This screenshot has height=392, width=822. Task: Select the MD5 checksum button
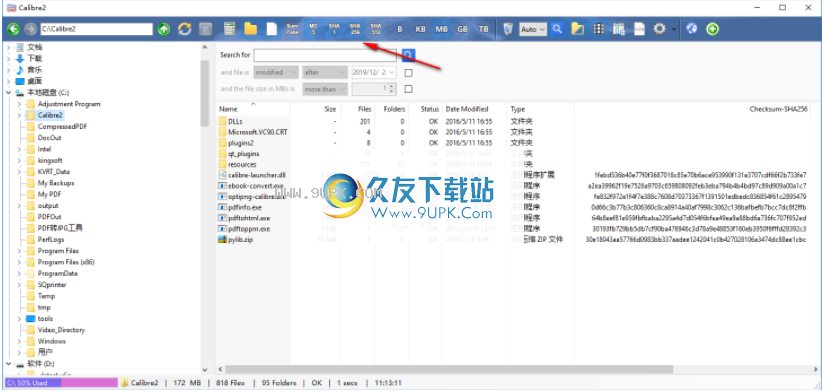click(313, 29)
